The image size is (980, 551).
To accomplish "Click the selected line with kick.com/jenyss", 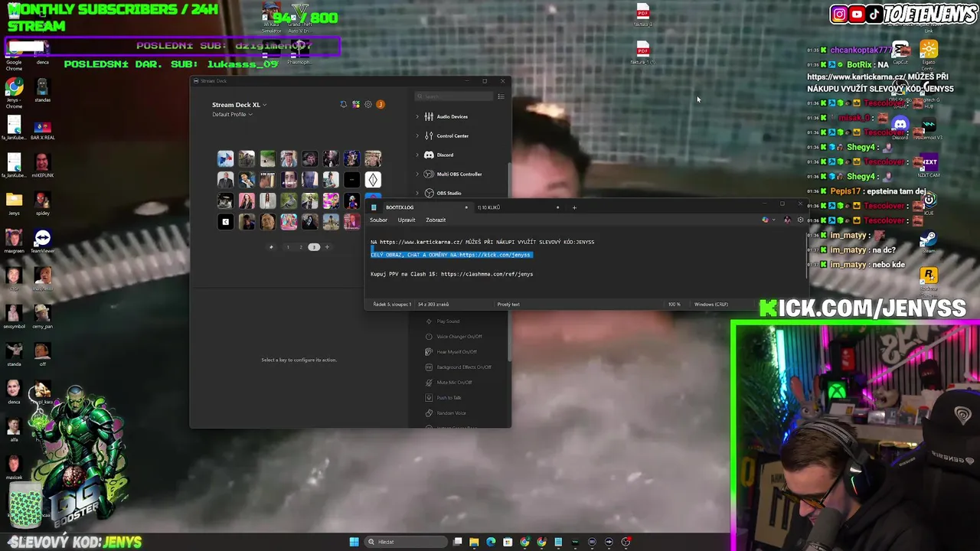I will (x=451, y=255).
